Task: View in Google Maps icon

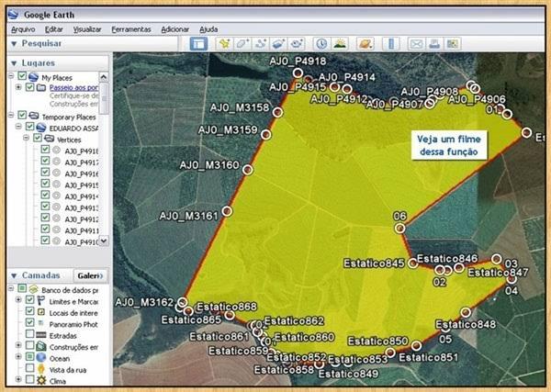Action: pos(453,44)
